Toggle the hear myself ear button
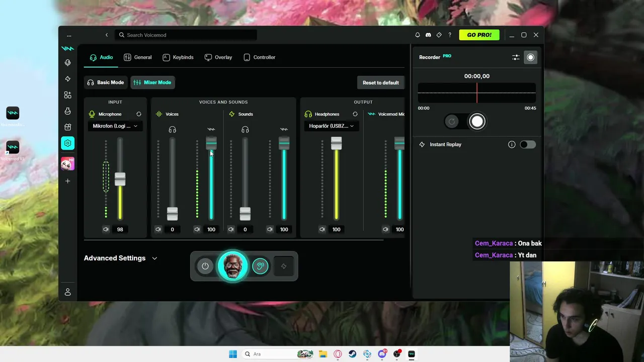Viewport: 644px width, 362px height. (x=260, y=266)
